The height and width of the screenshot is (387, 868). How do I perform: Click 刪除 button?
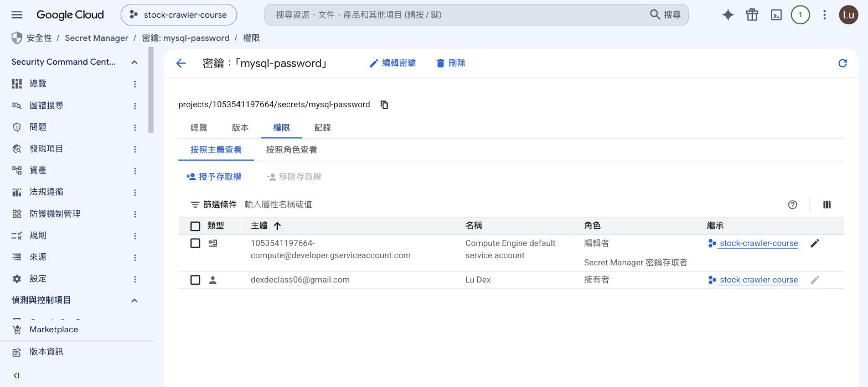(x=451, y=63)
